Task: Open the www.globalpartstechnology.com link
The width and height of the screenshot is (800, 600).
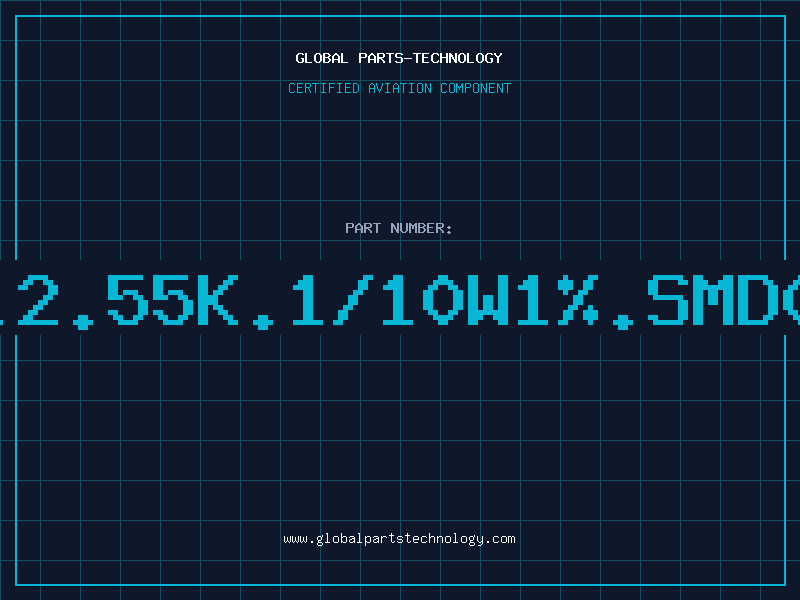Action: click(399, 539)
